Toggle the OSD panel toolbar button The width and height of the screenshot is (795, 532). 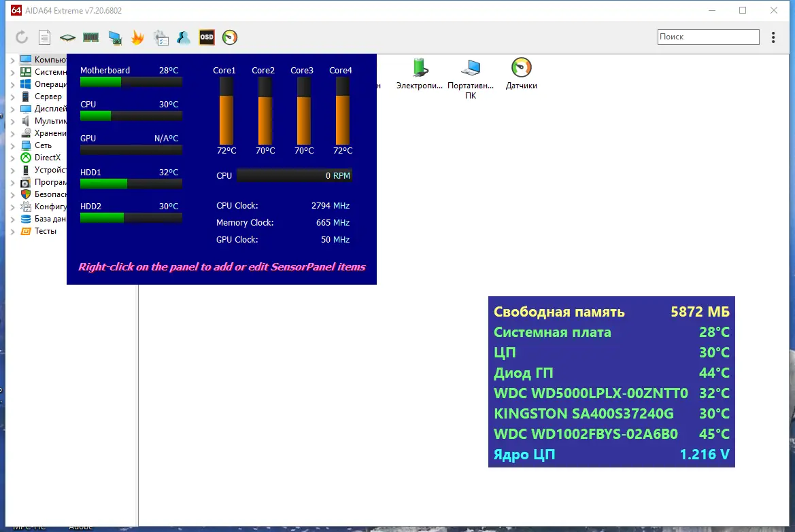pos(207,37)
